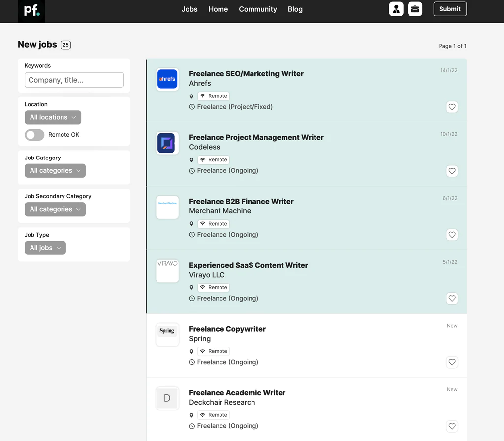Click the Keywords search input field
The height and width of the screenshot is (441, 504).
pos(74,80)
